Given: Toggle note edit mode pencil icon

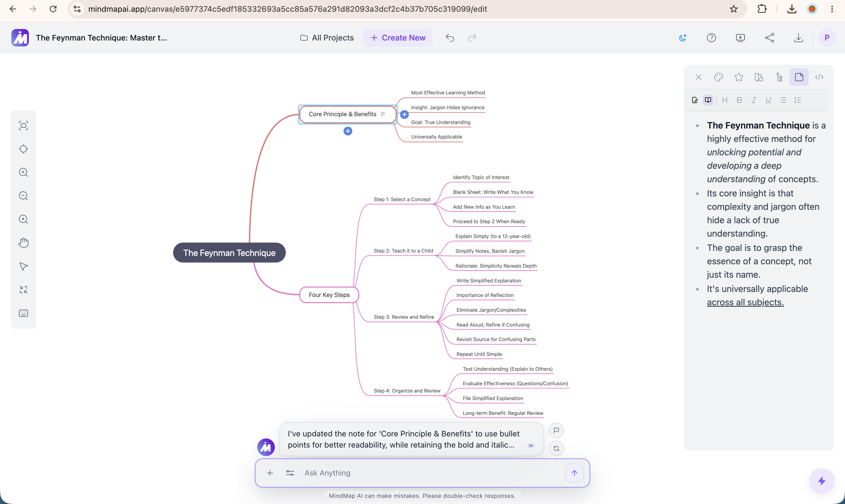Looking at the screenshot, I should point(695,100).
